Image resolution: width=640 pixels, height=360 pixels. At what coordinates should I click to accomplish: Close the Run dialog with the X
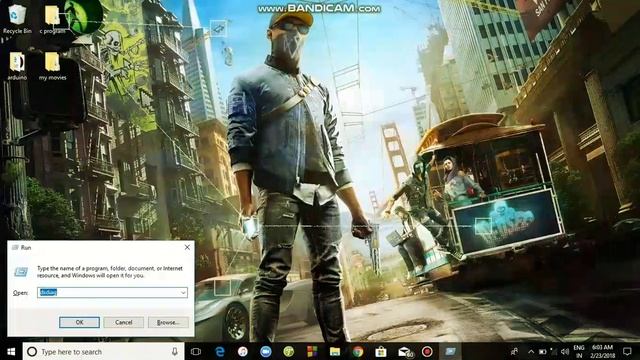pyautogui.click(x=187, y=247)
